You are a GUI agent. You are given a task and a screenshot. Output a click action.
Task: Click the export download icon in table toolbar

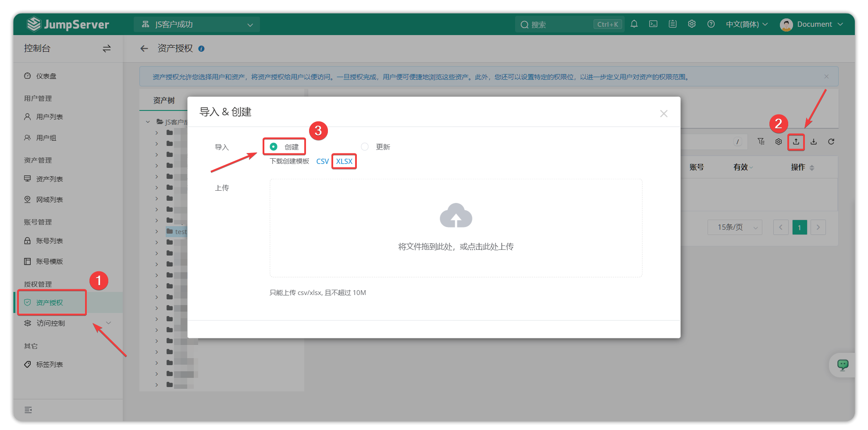coord(814,142)
